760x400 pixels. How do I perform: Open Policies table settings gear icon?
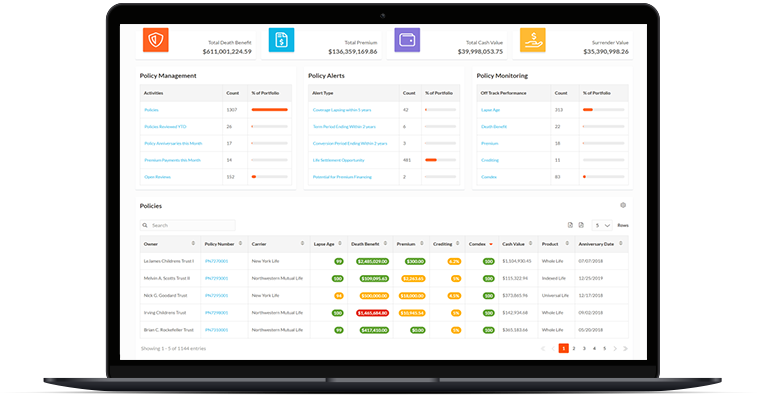(624, 205)
